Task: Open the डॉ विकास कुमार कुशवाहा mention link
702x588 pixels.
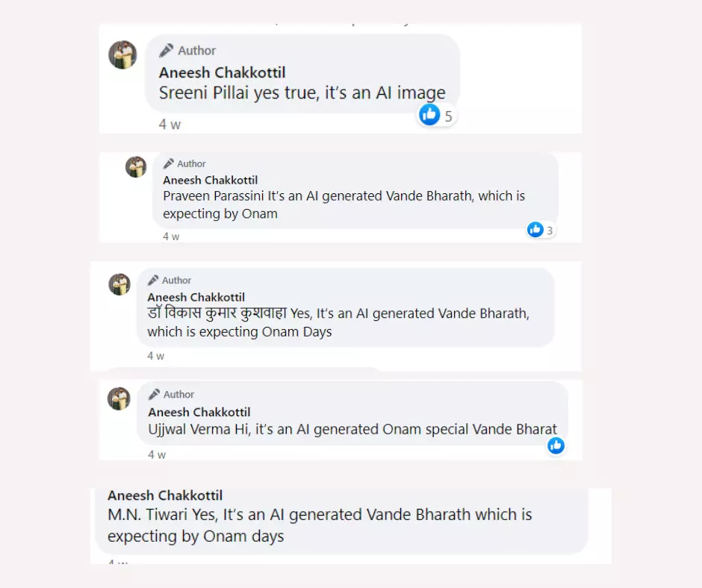Action: point(217,313)
